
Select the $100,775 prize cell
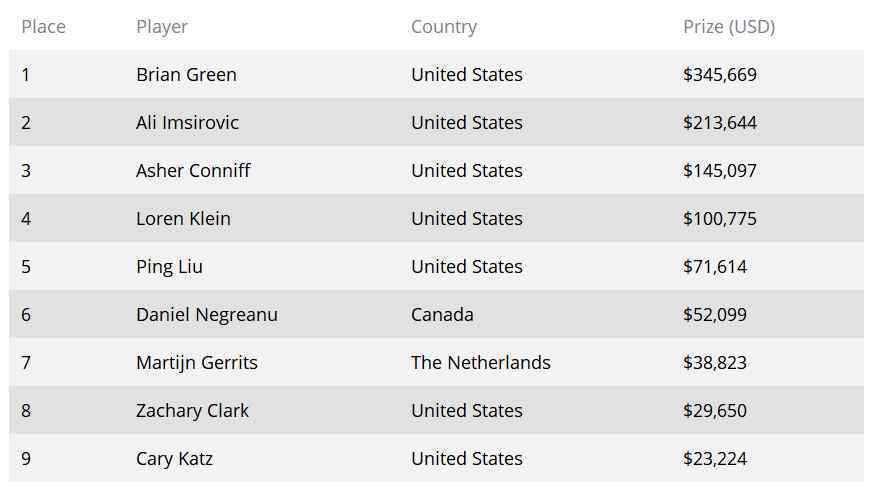[x=719, y=219]
